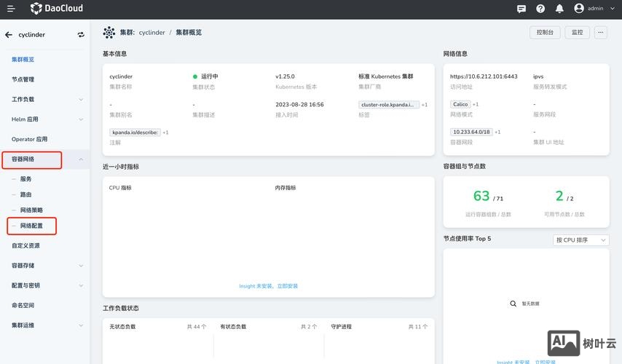The width and height of the screenshot is (622, 364).
Task: Click the https://10.6.212.101:6443 access address
Action: (484, 76)
